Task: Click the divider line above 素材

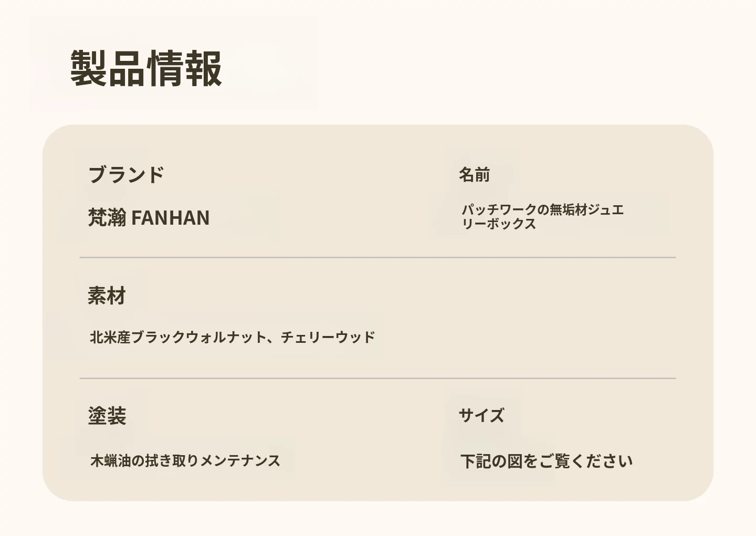Action: pyautogui.click(x=377, y=258)
